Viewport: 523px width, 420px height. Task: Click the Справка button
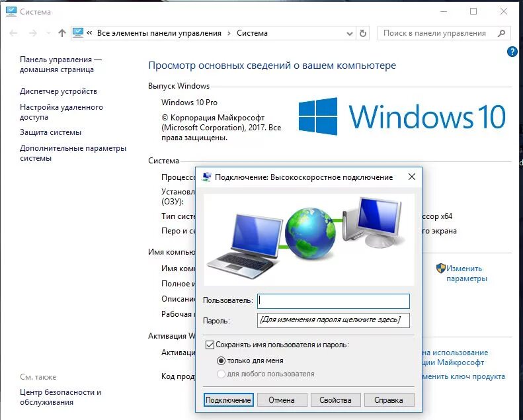click(389, 399)
